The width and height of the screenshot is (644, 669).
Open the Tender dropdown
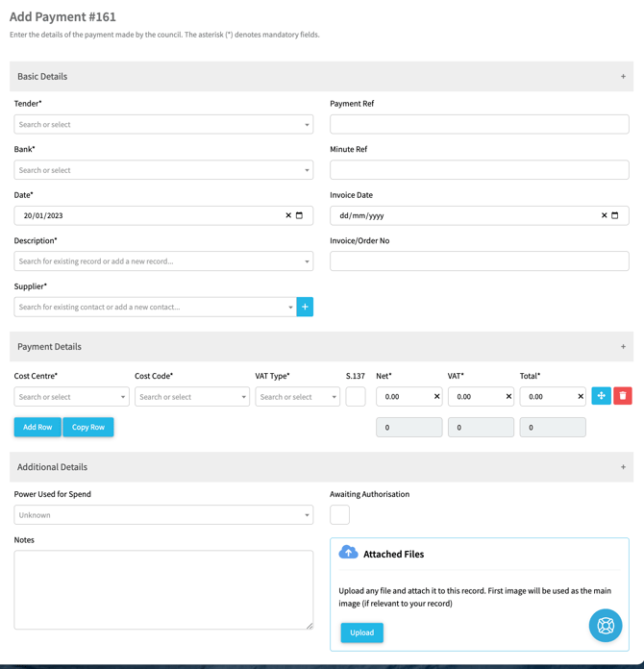[163, 124]
